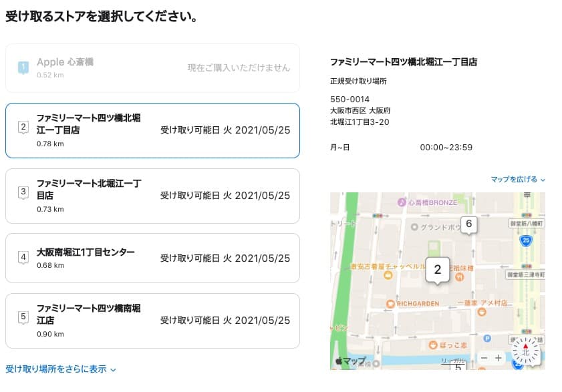Select map marker 6 on the map
This screenshot has height=392, width=562.
pos(469,225)
